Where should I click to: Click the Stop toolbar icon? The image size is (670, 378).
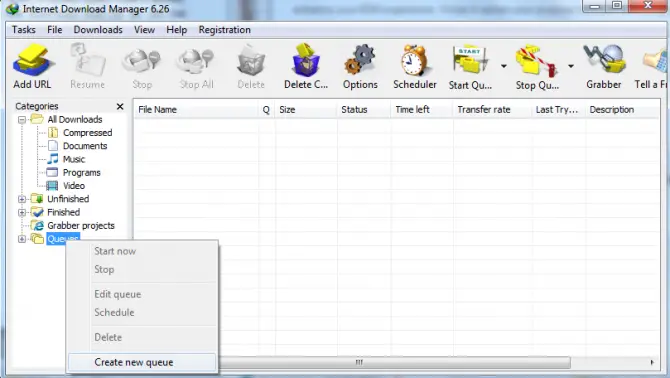coord(141,61)
